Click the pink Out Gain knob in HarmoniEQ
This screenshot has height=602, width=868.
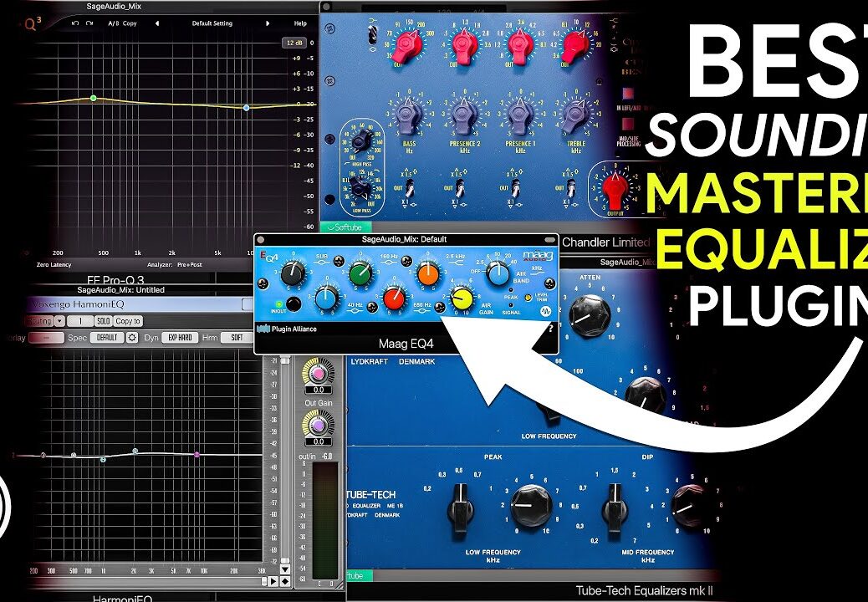tap(319, 374)
